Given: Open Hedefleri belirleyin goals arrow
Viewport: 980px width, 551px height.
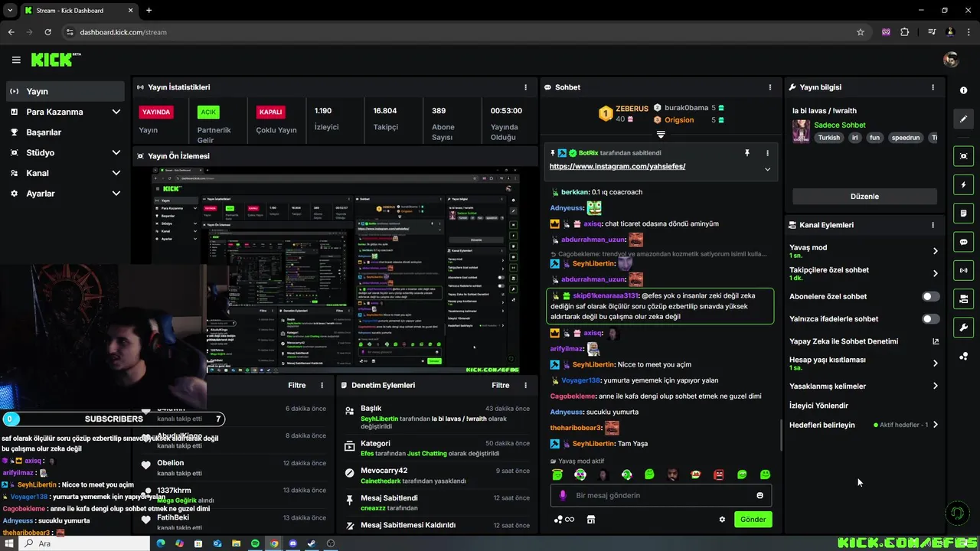Looking at the screenshot, I should coord(936,425).
